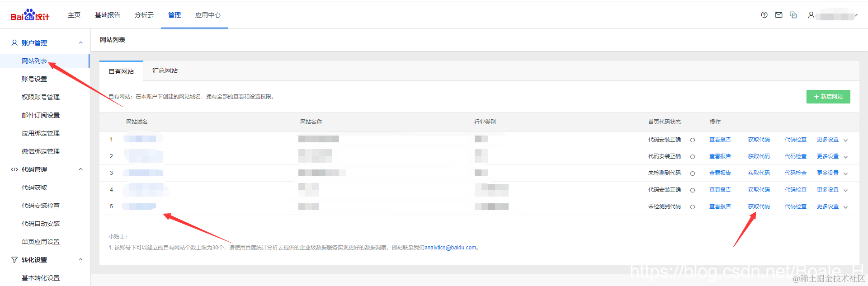Click 代码检查 for row 3
Viewport: 868px width, 286px height.
click(796, 173)
